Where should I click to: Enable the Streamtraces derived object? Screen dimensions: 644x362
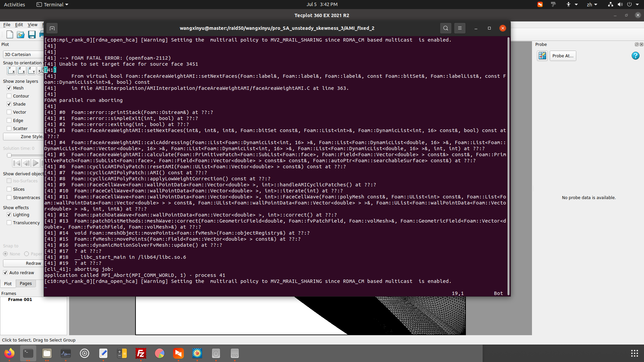pos(9,197)
